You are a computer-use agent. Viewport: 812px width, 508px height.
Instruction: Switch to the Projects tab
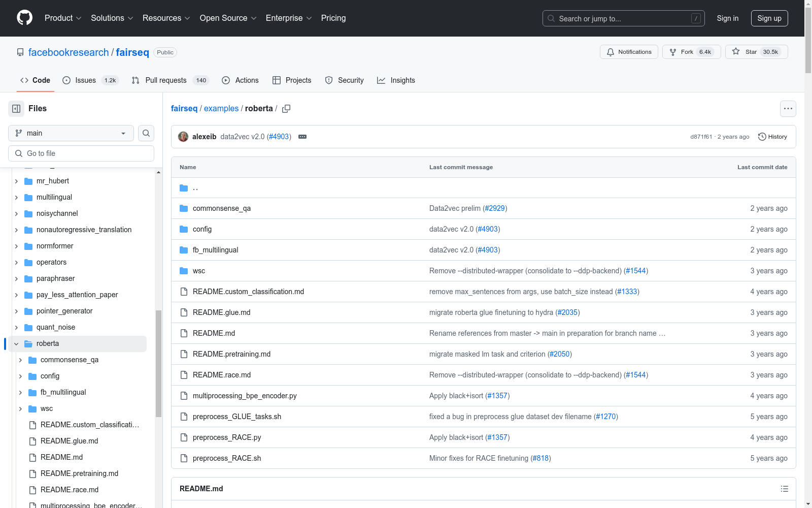(x=292, y=80)
